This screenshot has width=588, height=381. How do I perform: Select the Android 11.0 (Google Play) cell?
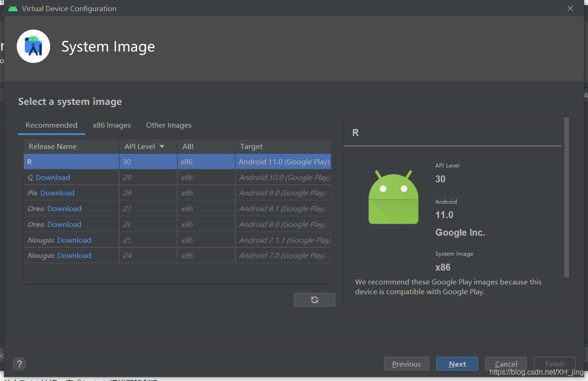(x=284, y=161)
